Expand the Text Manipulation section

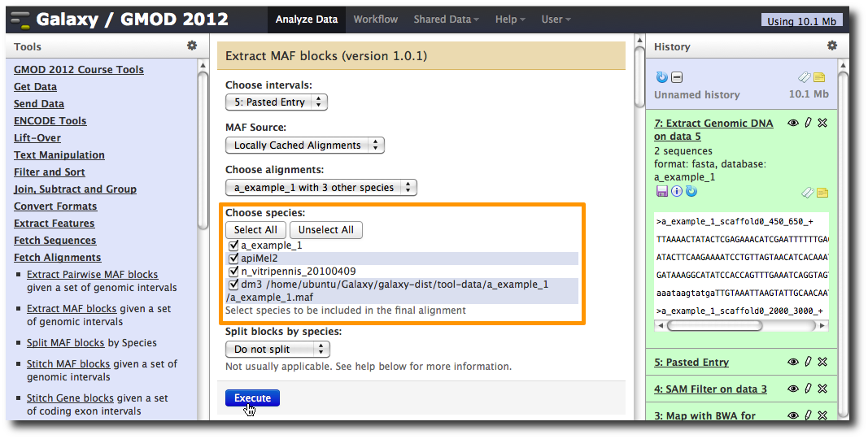(59, 155)
